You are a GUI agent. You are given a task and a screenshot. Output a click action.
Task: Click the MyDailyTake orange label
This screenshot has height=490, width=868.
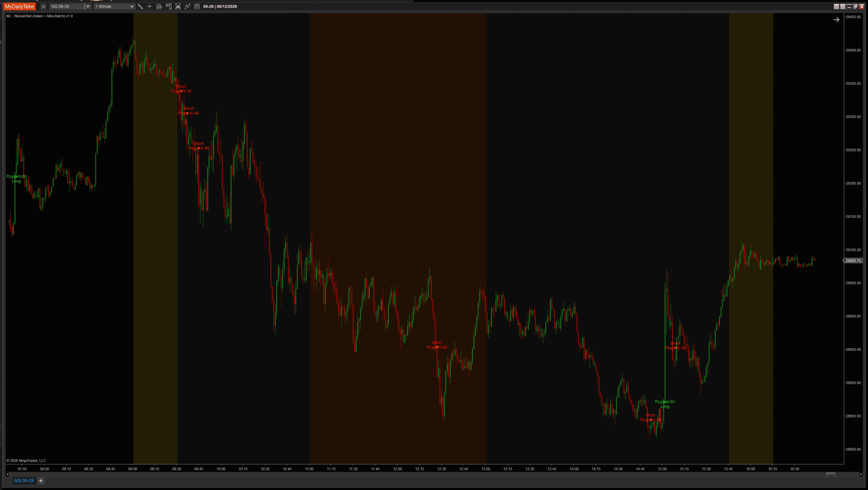(19, 6)
